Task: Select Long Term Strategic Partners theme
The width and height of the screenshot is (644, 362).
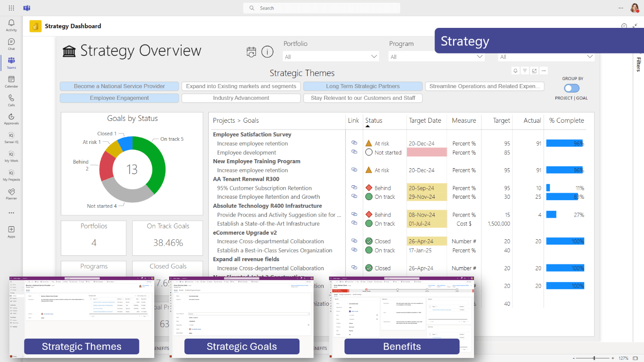Action: (363, 86)
